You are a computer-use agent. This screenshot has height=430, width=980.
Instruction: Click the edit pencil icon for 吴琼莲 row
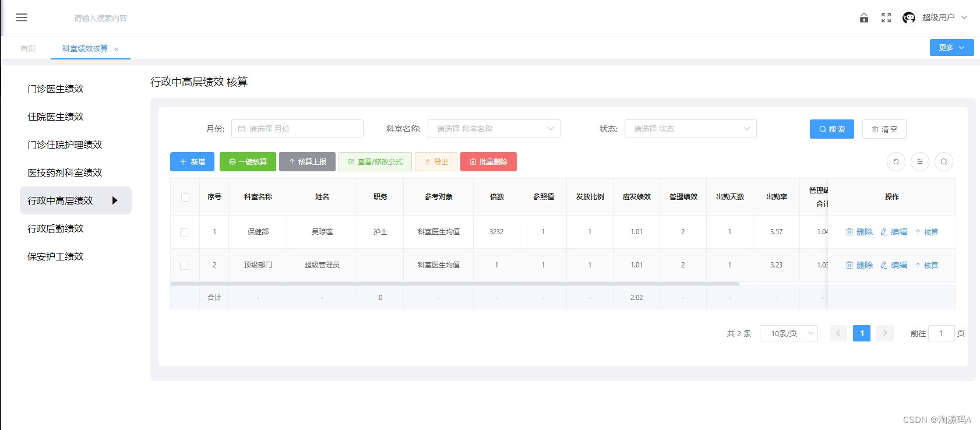coord(884,232)
